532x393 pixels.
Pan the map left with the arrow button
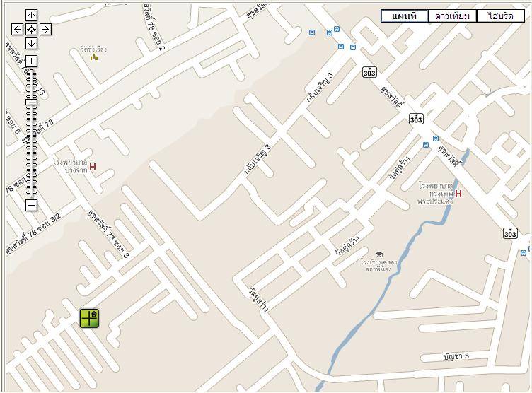[17, 30]
